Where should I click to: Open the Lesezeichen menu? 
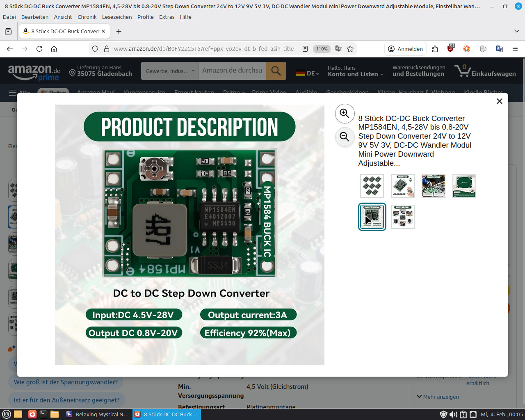click(x=117, y=17)
